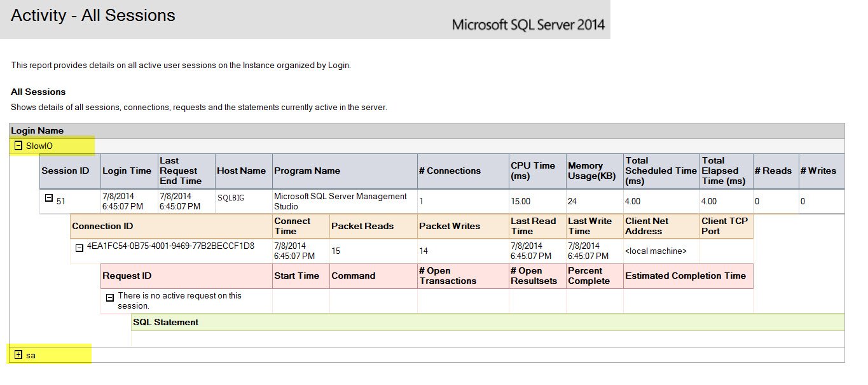868x385 pixels.
Task: Click the CPU Time (ms) header
Action: click(x=538, y=171)
